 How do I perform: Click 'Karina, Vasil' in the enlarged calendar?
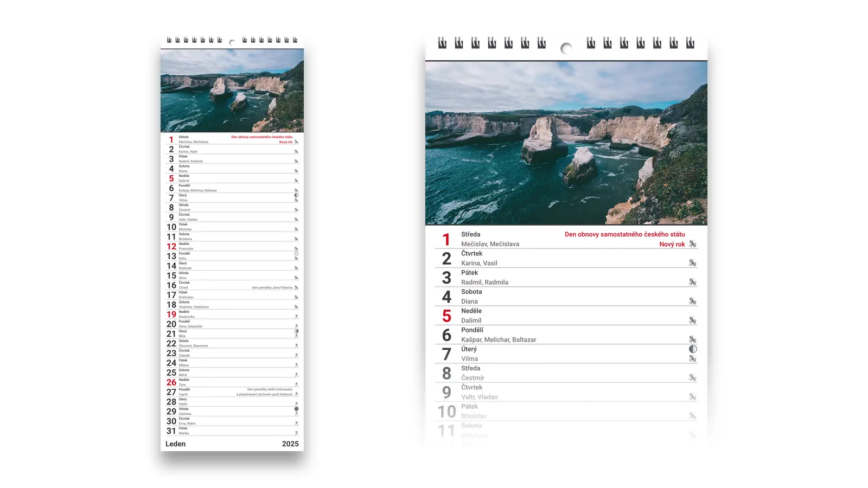(x=479, y=263)
